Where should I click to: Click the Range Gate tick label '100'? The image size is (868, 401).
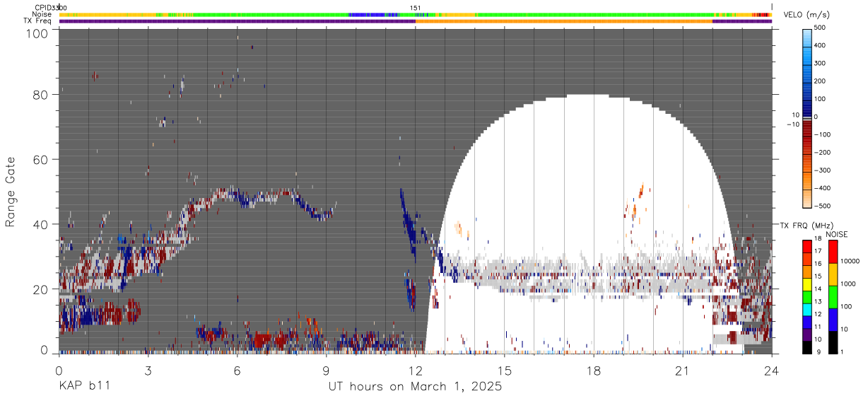[x=38, y=33]
